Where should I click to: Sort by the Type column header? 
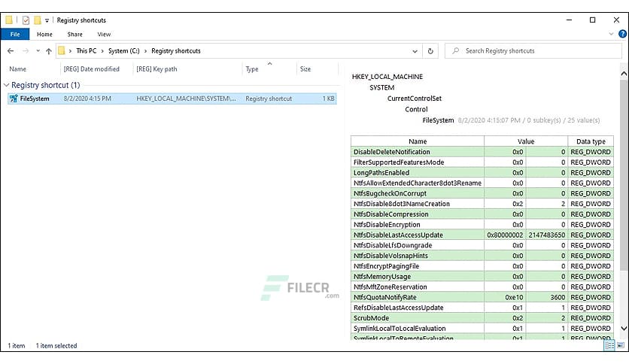pyautogui.click(x=252, y=69)
